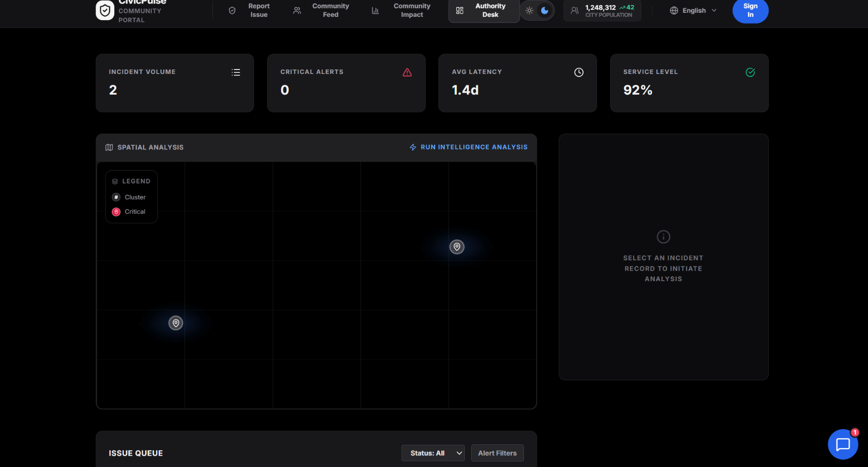Click the trending +42 population indicator
This screenshot has width=868, height=467.
coord(627,7)
